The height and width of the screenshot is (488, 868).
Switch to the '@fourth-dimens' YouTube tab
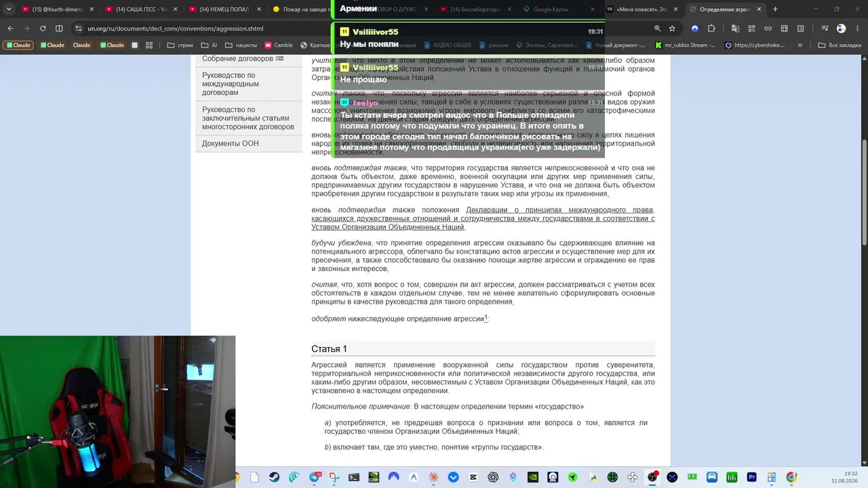57,9
